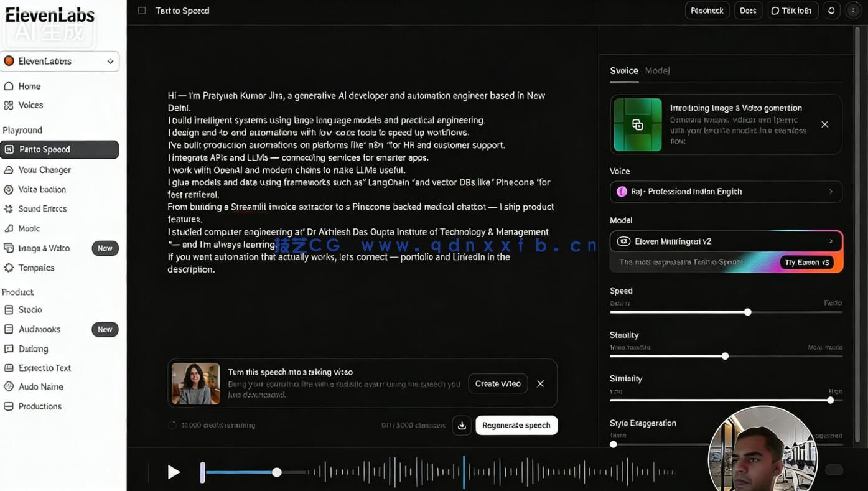Click the Studio icon under Product
The width and height of the screenshot is (868, 491).
[x=9, y=310]
